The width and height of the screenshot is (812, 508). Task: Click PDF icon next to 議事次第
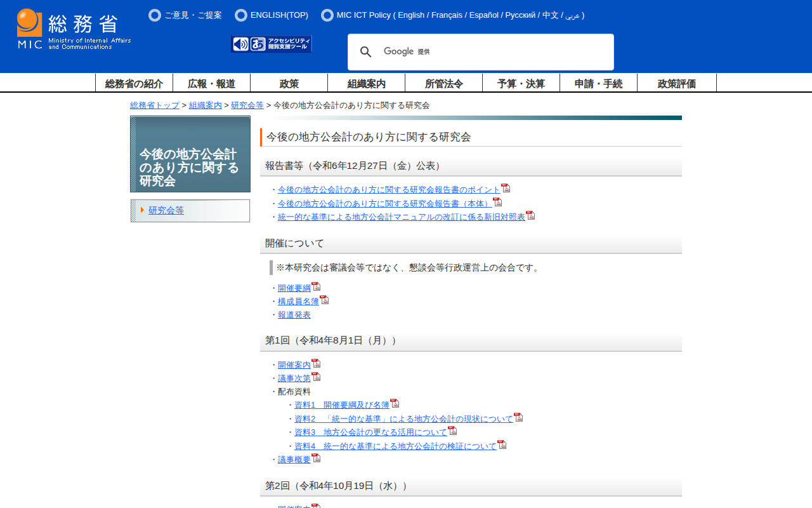(316, 377)
